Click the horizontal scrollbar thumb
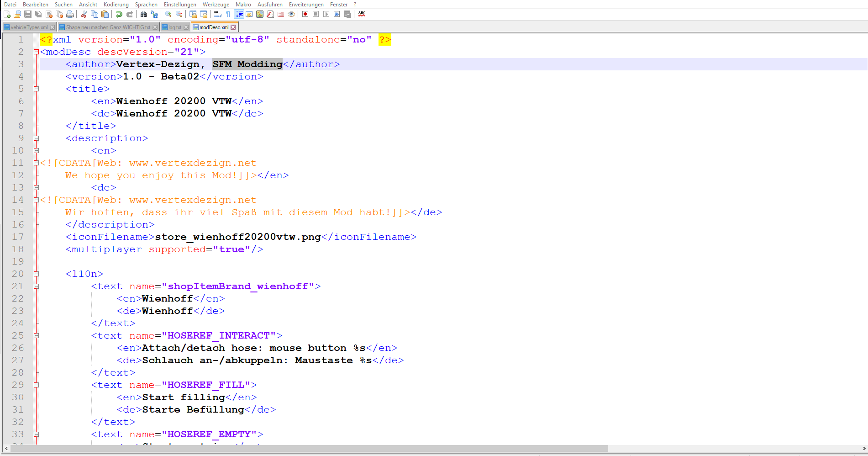 point(309,449)
